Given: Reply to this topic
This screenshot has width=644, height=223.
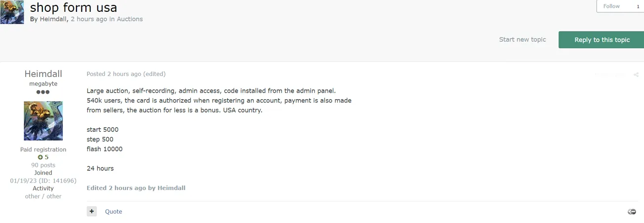Looking at the screenshot, I should 602,40.
